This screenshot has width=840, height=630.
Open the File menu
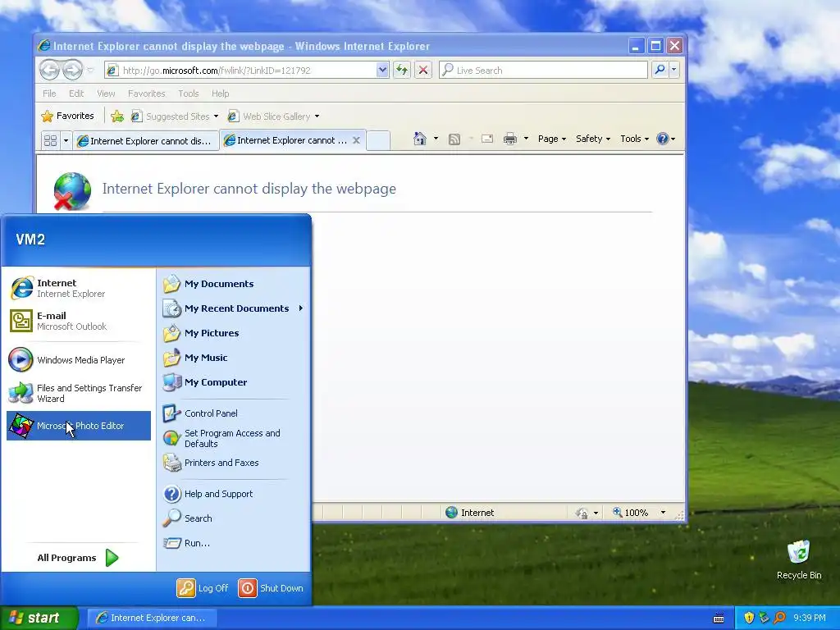(x=49, y=94)
